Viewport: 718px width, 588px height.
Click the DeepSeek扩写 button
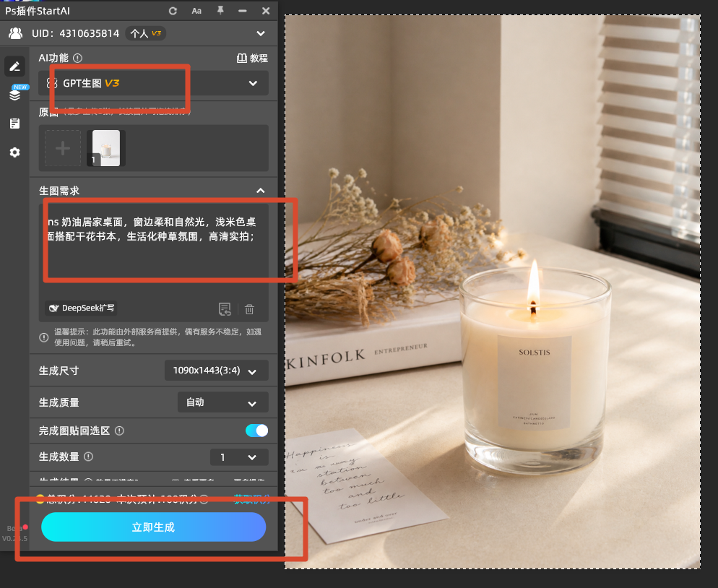tap(81, 308)
